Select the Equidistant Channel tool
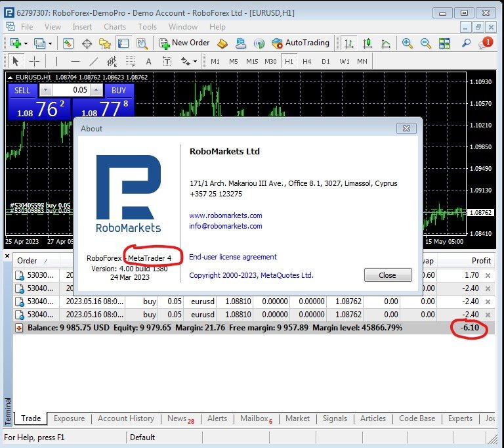 coord(112,61)
